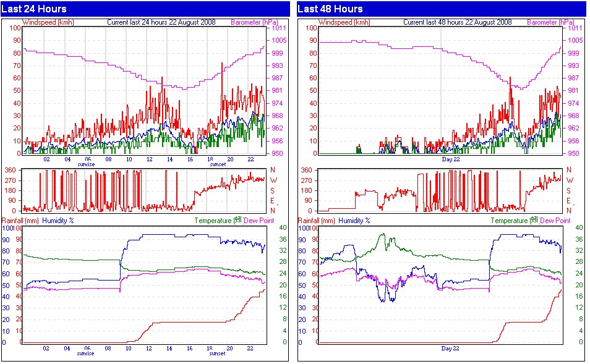590x364 pixels.
Task: Click the 24-hour wind direction chart
Action: click(144, 190)
